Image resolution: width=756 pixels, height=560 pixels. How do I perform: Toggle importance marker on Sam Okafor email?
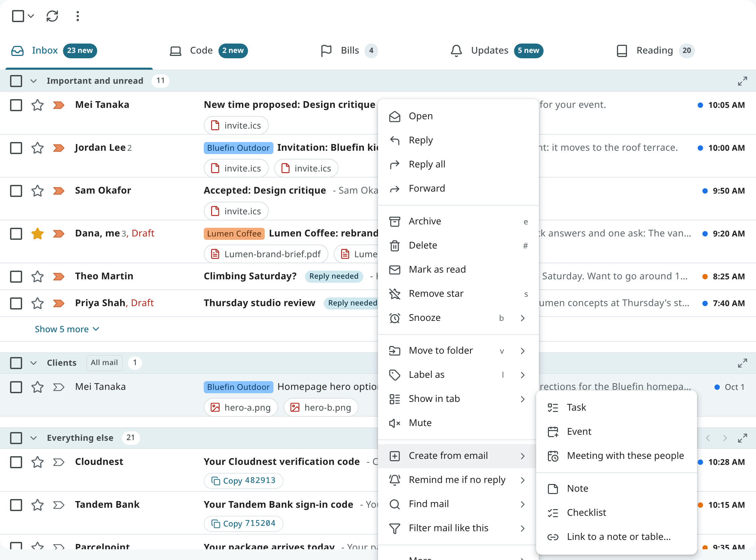pos(59,191)
